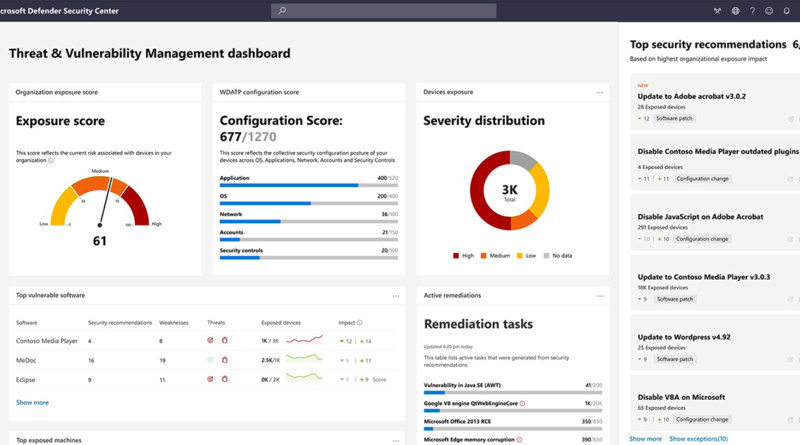Click the 3K Total center of severity donut

click(x=510, y=192)
